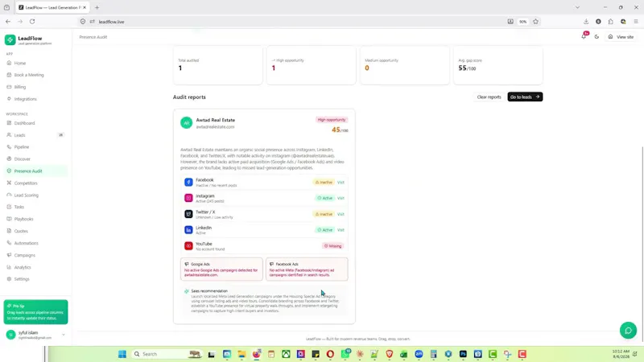Click the Instagram platform icon
The image size is (644, 362).
point(188,198)
